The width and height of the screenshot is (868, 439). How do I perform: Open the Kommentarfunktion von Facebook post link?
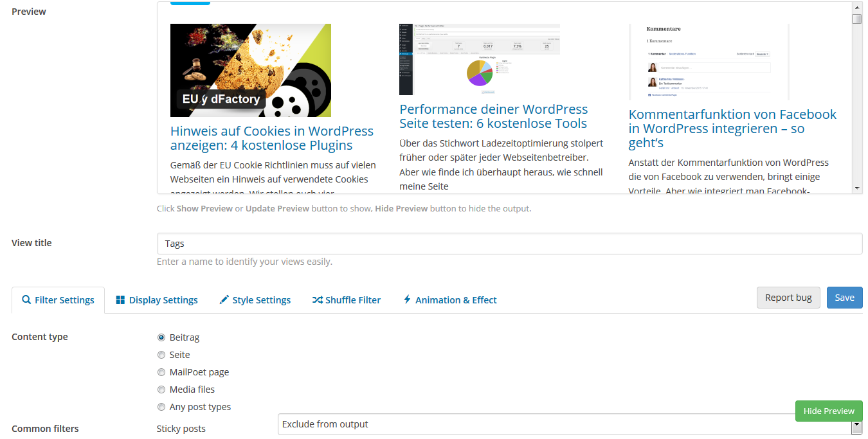(x=733, y=129)
